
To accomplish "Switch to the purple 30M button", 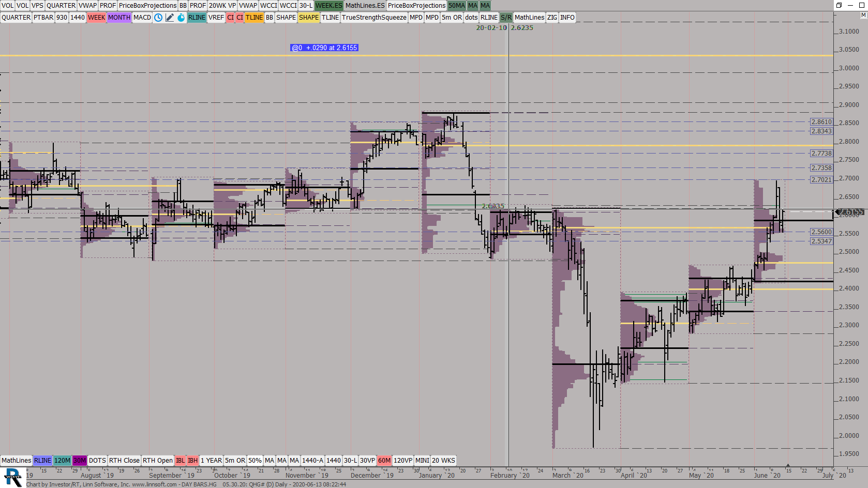I will pos(80,461).
